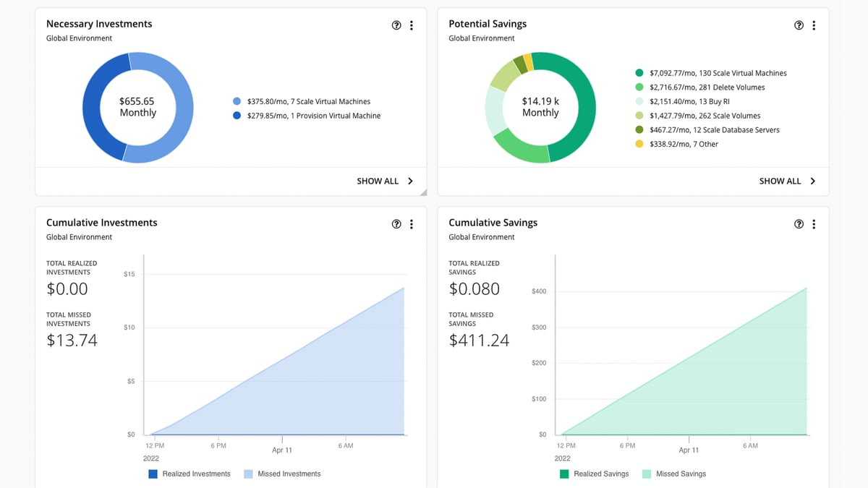Select 130 Scale Virtual Machines legend dot
868x488 pixels.
(639, 73)
